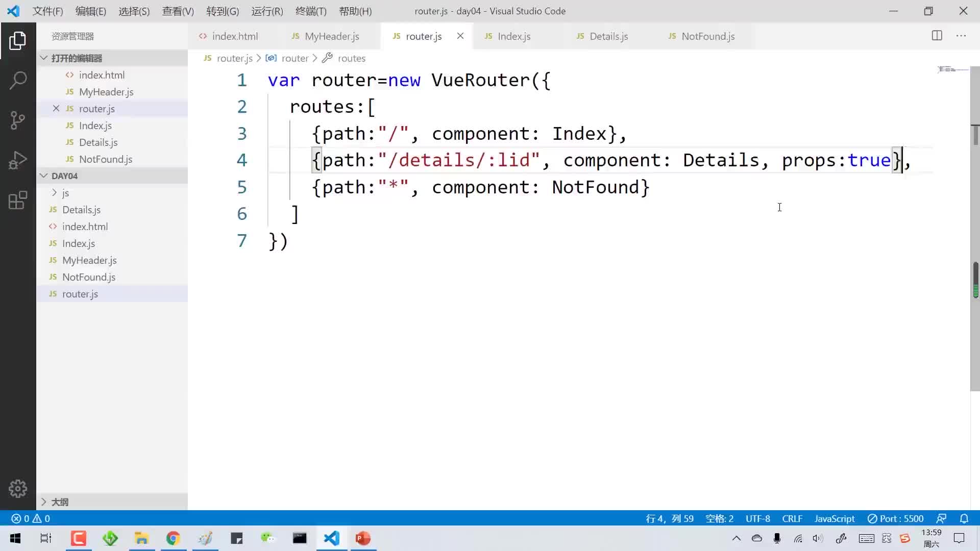
Task: Open NotFound.js in DAY04 folder
Action: point(112,277)
